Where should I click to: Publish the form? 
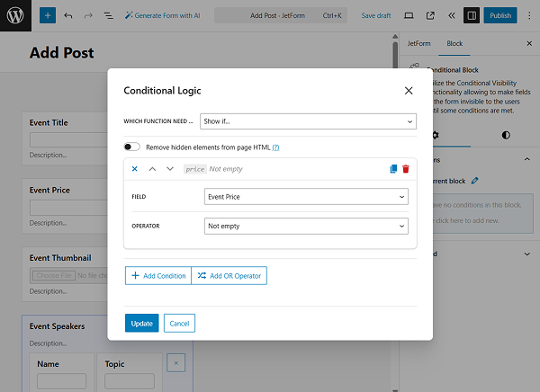coord(500,15)
